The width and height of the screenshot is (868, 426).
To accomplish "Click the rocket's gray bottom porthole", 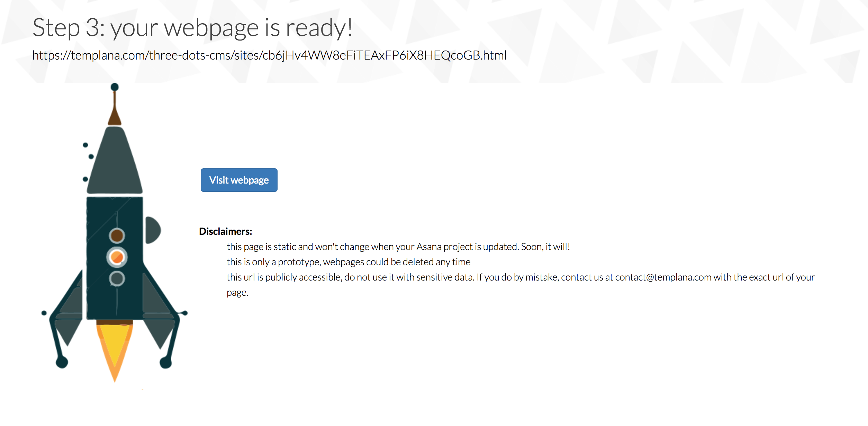I will 117,278.
